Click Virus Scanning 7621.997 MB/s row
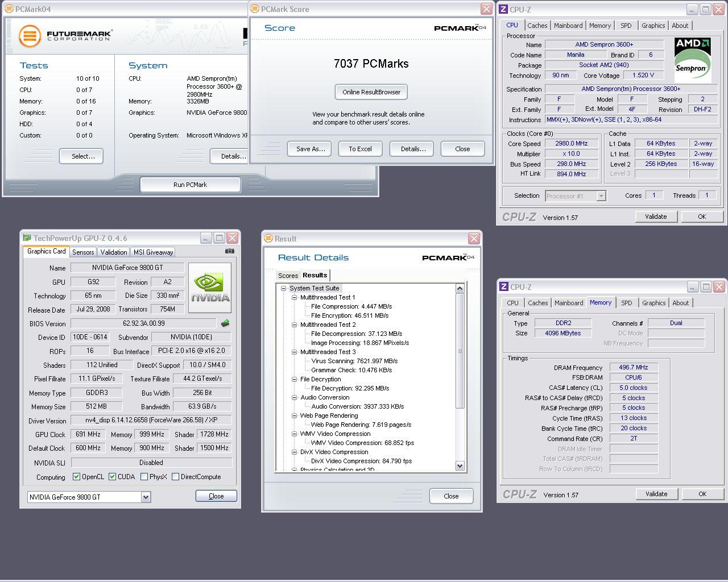The height and width of the screenshot is (582, 728). (x=354, y=361)
